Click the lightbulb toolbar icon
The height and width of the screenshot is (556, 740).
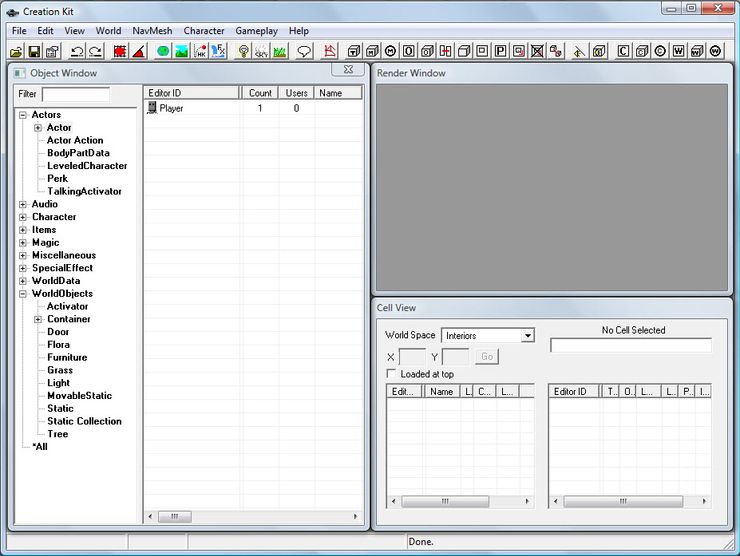click(x=243, y=51)
